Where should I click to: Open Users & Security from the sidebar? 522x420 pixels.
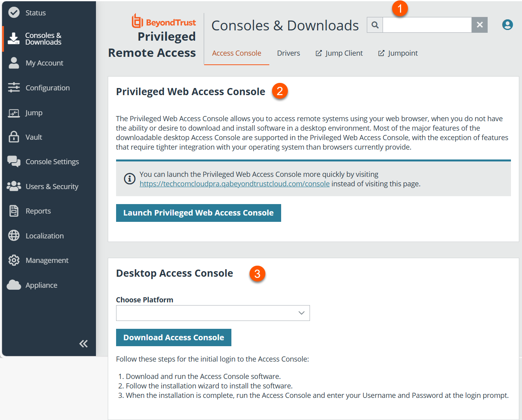click(x=52, y=186)
